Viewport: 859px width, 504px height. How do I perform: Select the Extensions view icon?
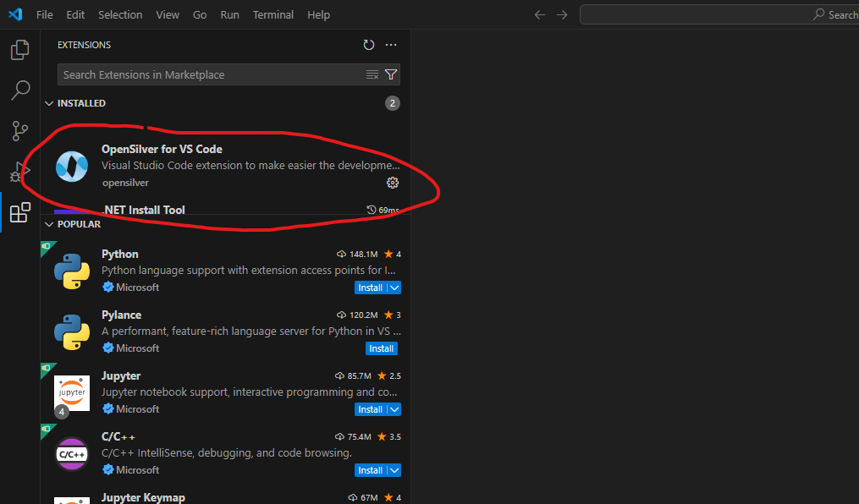tap(19, 212)
